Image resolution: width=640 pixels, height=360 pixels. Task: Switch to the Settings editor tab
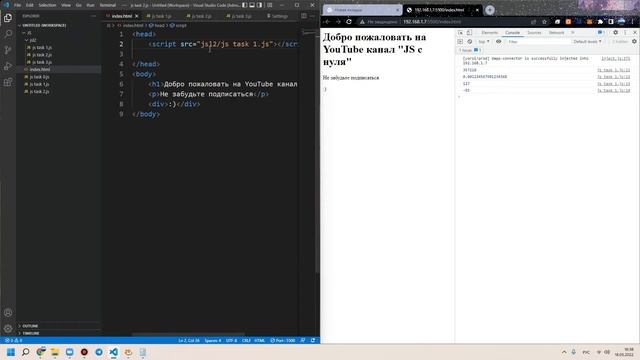[280, 16]
